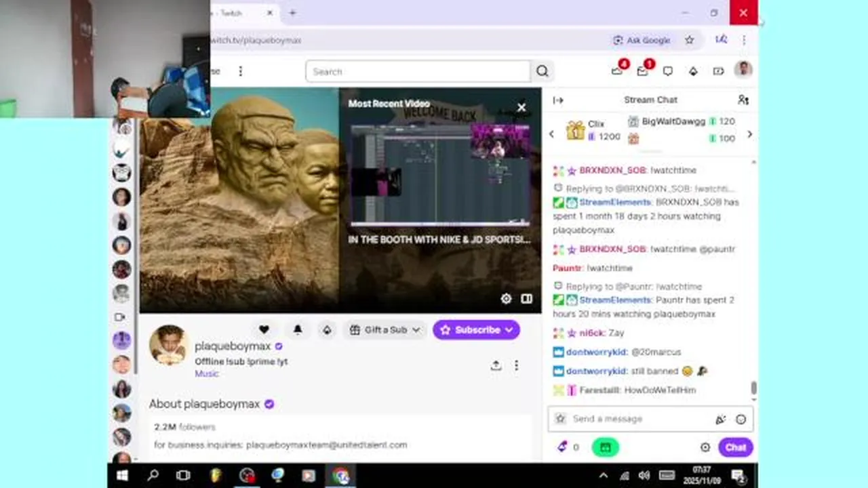The image size is (868, 488).
Task: Open the Chrome three-dot menu
Action: [744, 40]
